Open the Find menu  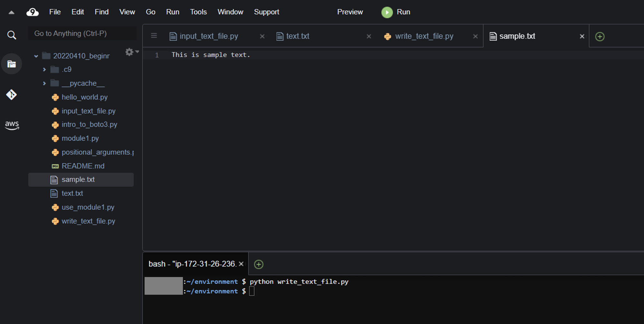point(101,12)
